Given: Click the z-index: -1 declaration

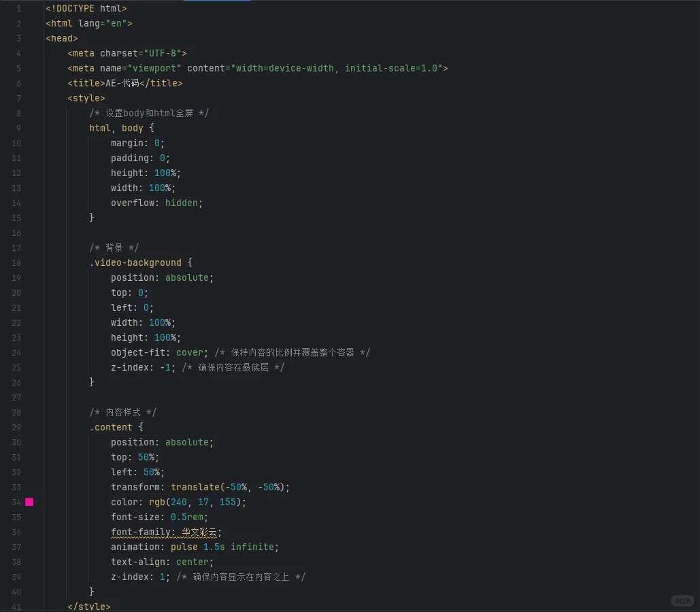Looking at the screenshot, I should tap(144, 367).
